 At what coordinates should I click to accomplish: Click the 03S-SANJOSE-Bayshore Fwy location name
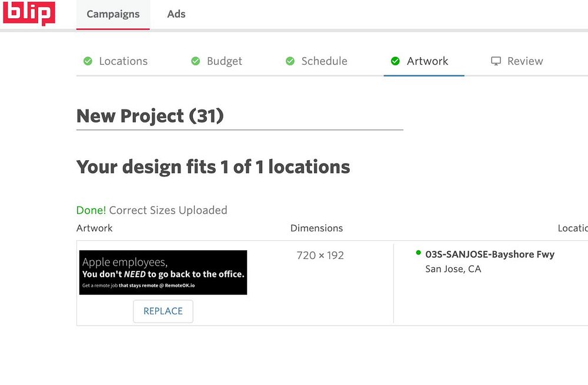point(490,255)
